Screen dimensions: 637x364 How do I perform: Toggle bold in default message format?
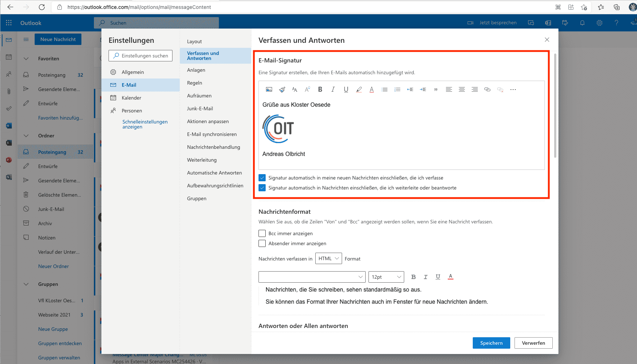(x=413, y=277)
